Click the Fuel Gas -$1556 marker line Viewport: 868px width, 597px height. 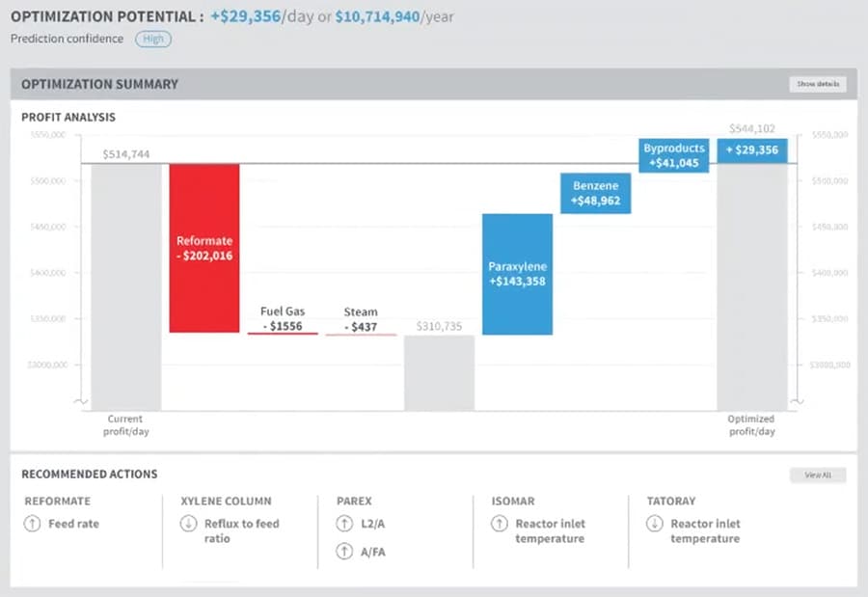point(283,333)
